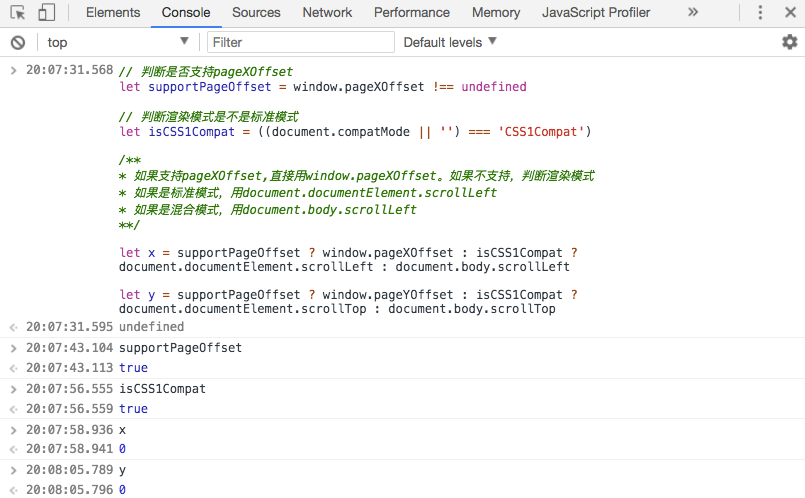Screen dimensions: 805x498
Task: Switch to the Console tab
Action: [x=186, y=12]
